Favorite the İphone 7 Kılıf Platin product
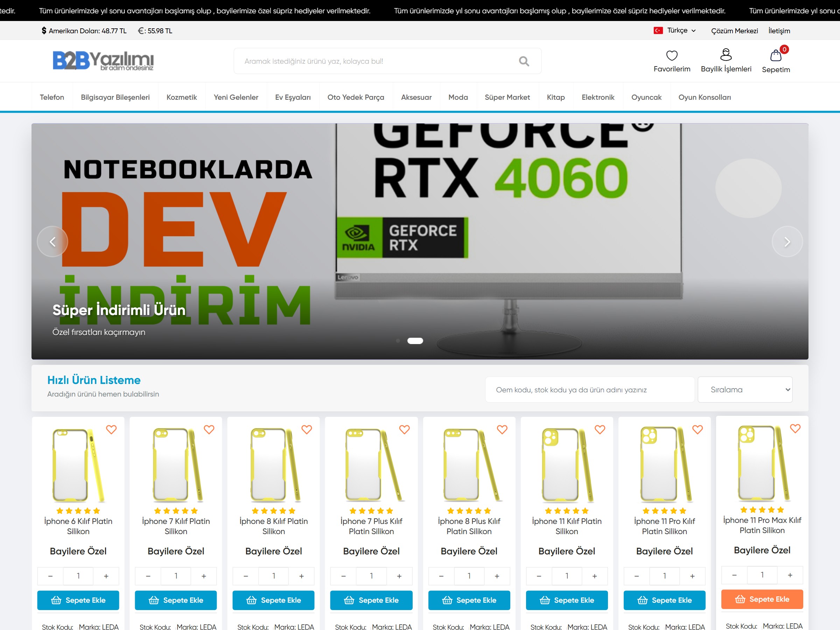The image size is (840, 630). click(209, 429)
